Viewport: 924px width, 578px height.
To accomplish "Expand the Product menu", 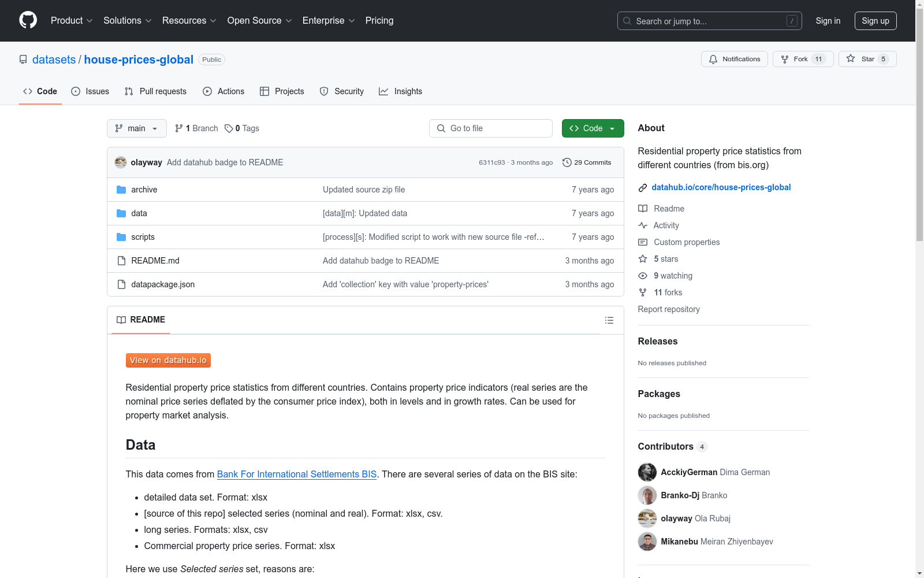I will pyautogui.click(x=72, y=21).
